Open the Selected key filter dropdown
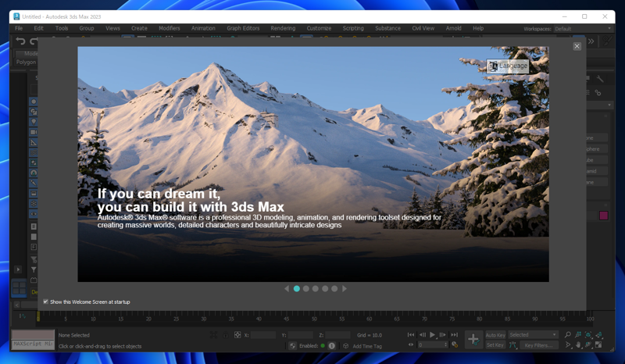This screenshot has width=625, height=364. (x=533, y=335)
